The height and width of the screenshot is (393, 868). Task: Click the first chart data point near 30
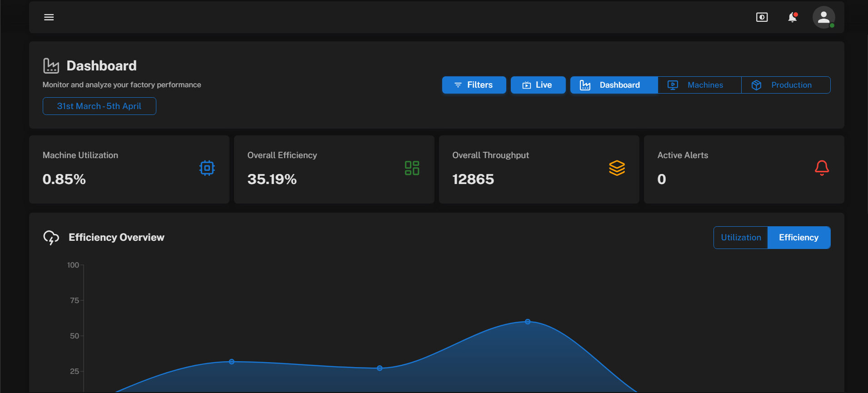232,362
